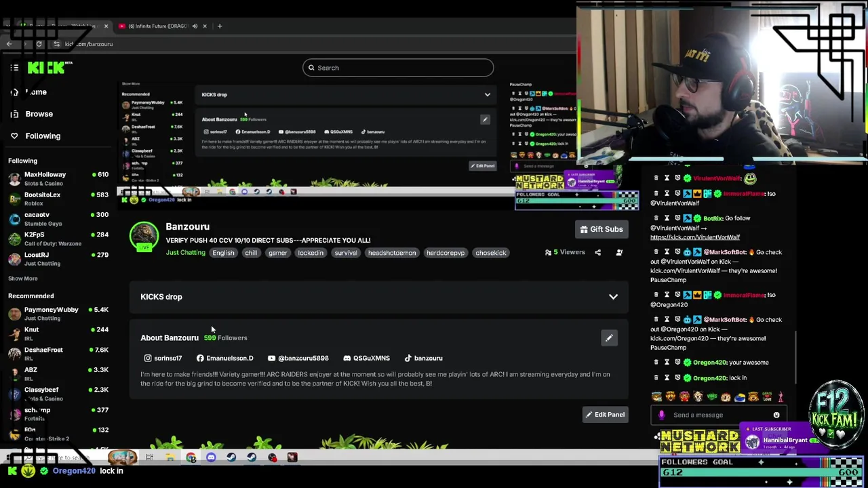Image resolution: width=868 pixels, height=488 pixels.
Task: Open the @banzouru5898 YouTube link
Action: click(x=298, y=358)
